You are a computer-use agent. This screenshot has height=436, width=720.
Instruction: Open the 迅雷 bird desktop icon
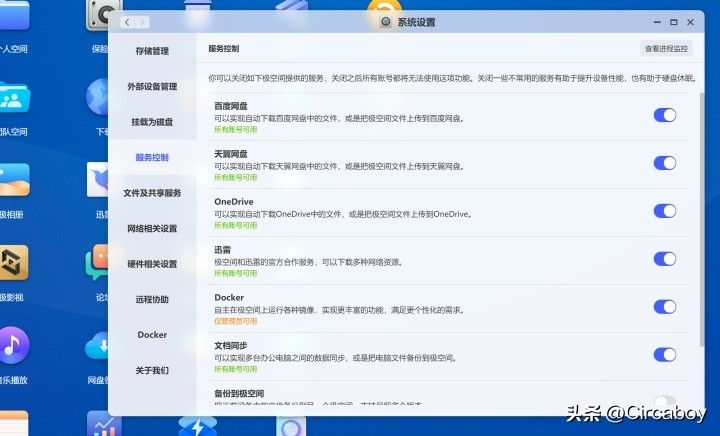tap(97, 180)
